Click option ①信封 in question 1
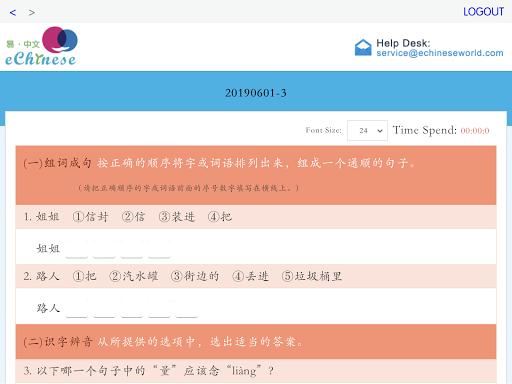Viewport: 512px width, 384px height. pyautogui.click(x=90, y=217)
